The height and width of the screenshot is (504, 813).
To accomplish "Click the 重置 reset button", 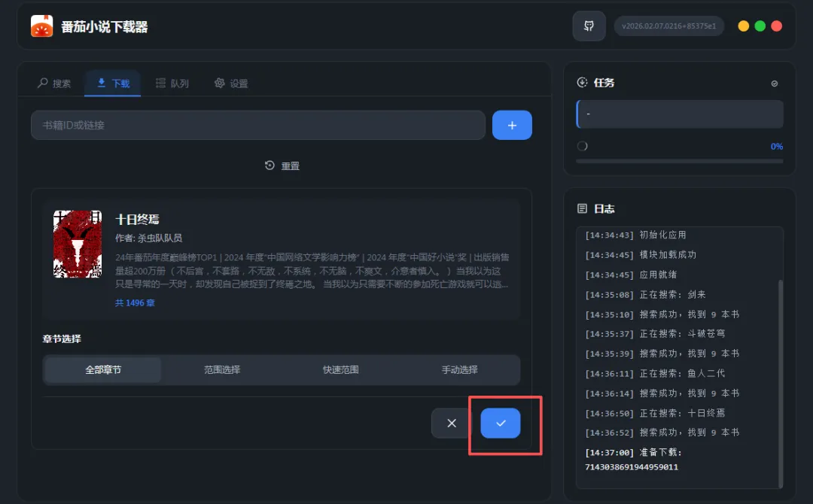I will pyautogui.click(x=282, y=165).
